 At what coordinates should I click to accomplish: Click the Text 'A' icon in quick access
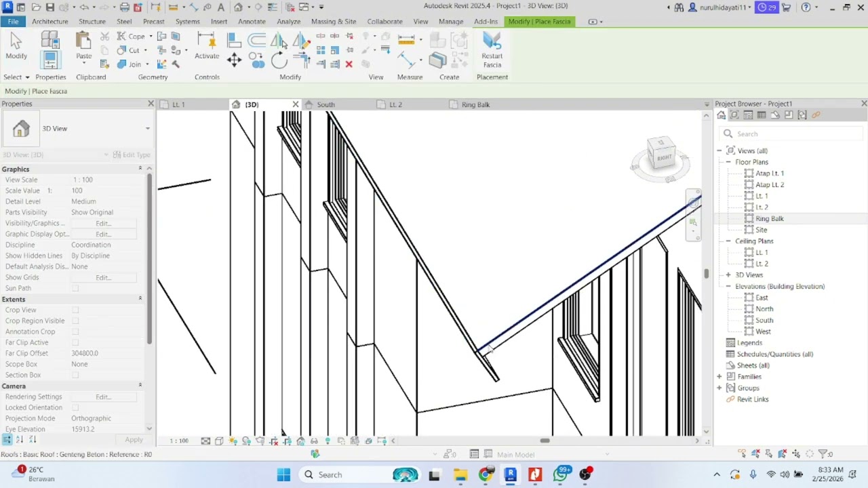pos(221,7)
